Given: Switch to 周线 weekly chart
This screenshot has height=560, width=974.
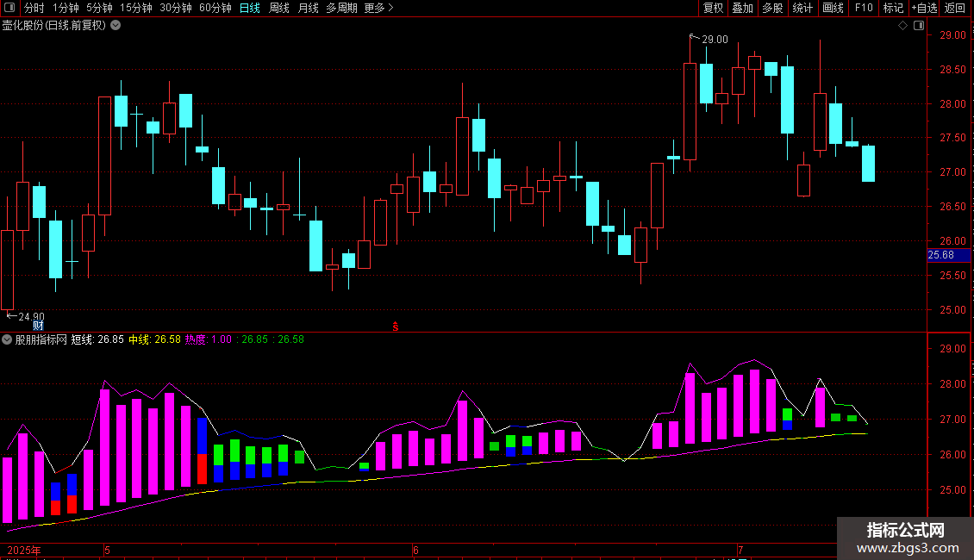Looking at the screenshot, I should [279, 8].
